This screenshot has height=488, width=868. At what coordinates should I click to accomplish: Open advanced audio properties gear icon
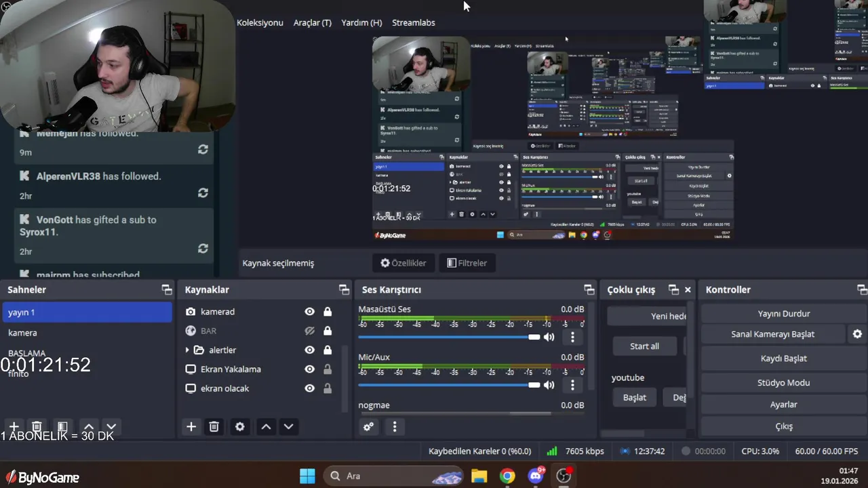(x=368, y=426)
